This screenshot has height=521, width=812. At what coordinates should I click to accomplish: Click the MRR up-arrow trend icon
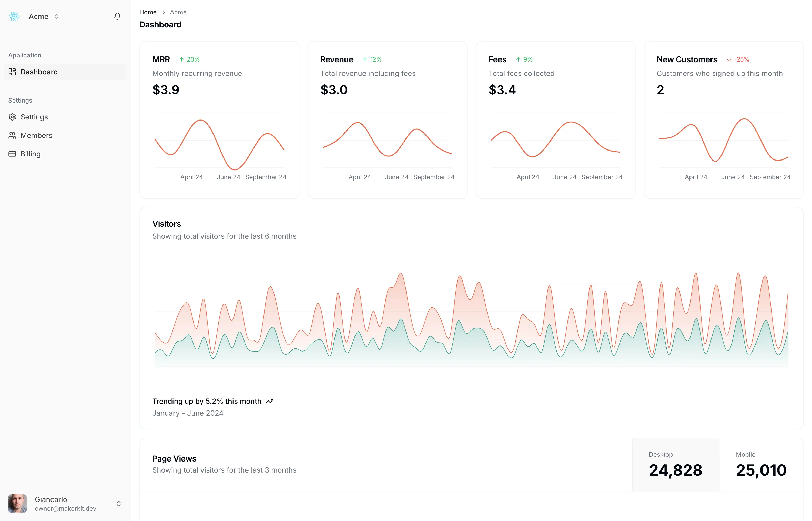click(x=182, y=59)
